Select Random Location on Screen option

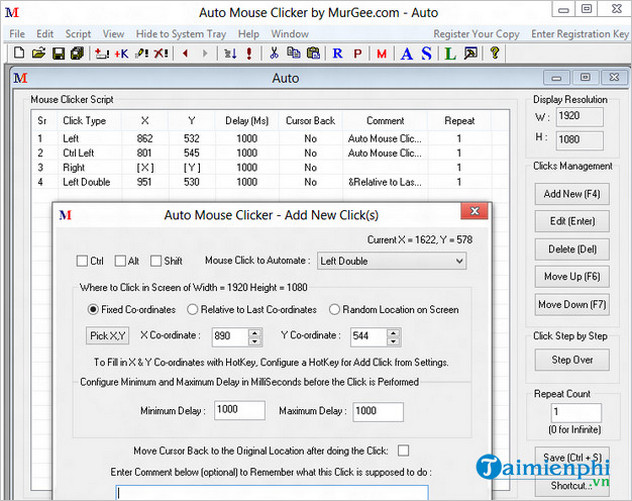[334, 309]
